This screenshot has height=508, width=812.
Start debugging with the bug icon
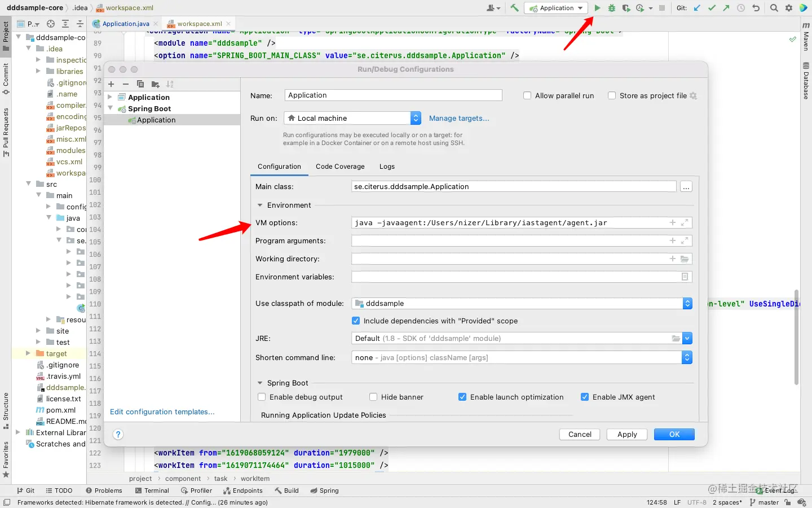612,8
